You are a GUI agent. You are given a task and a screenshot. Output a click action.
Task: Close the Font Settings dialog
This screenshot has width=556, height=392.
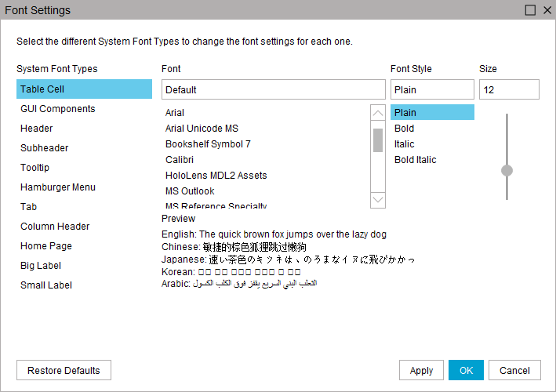(x=545, y=10)
